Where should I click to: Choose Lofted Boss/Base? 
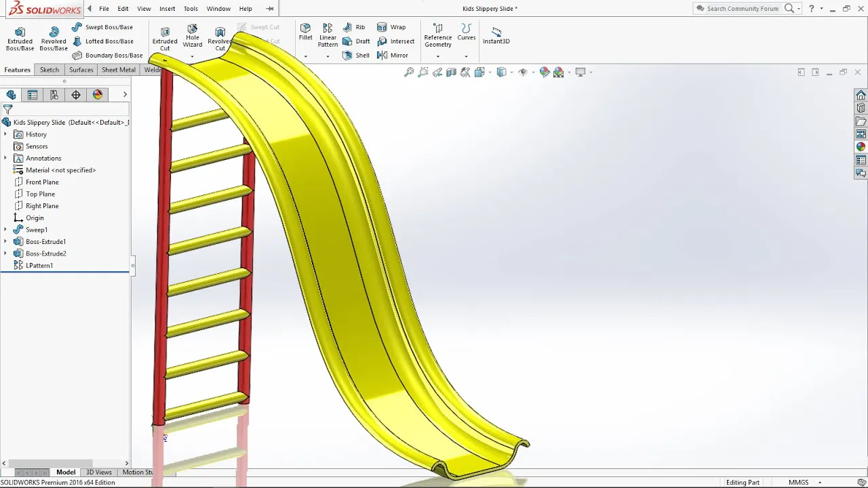coord(102,41)
